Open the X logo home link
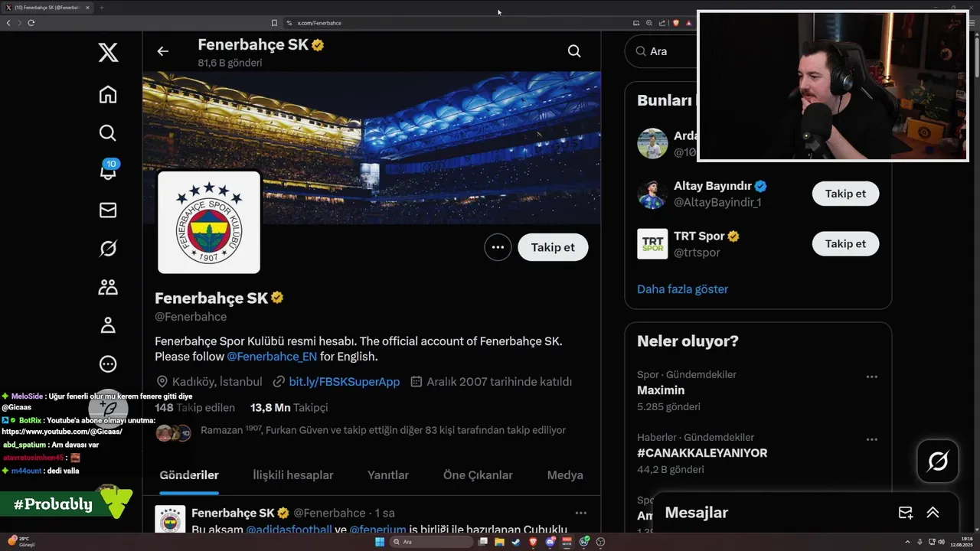 coord(108,52)
